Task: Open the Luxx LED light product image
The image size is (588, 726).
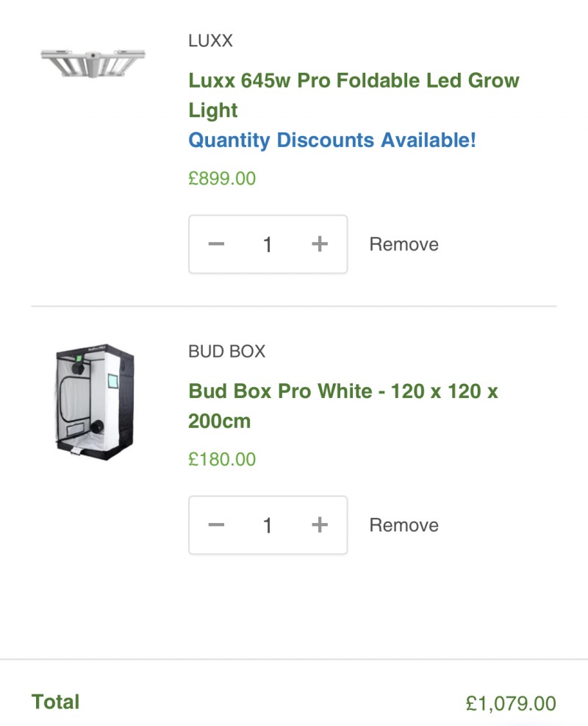Action: pyautogui.click(x=93, y=63)
